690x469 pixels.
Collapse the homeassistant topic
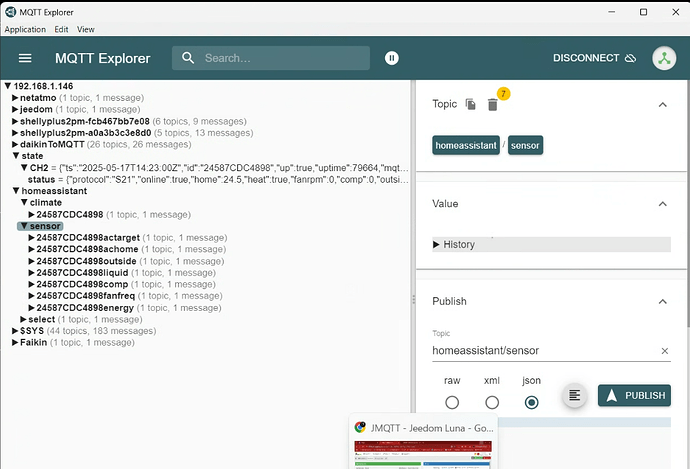(x=16, y=191)
